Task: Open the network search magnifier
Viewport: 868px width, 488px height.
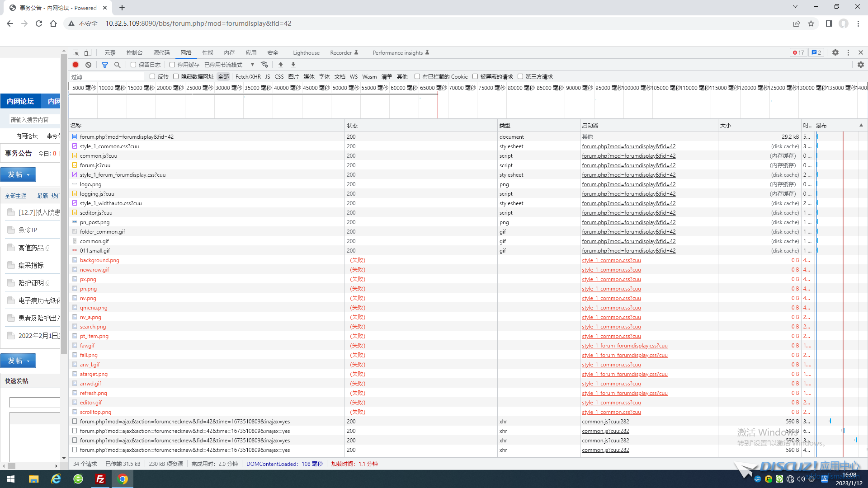Action: coord(118,65)
